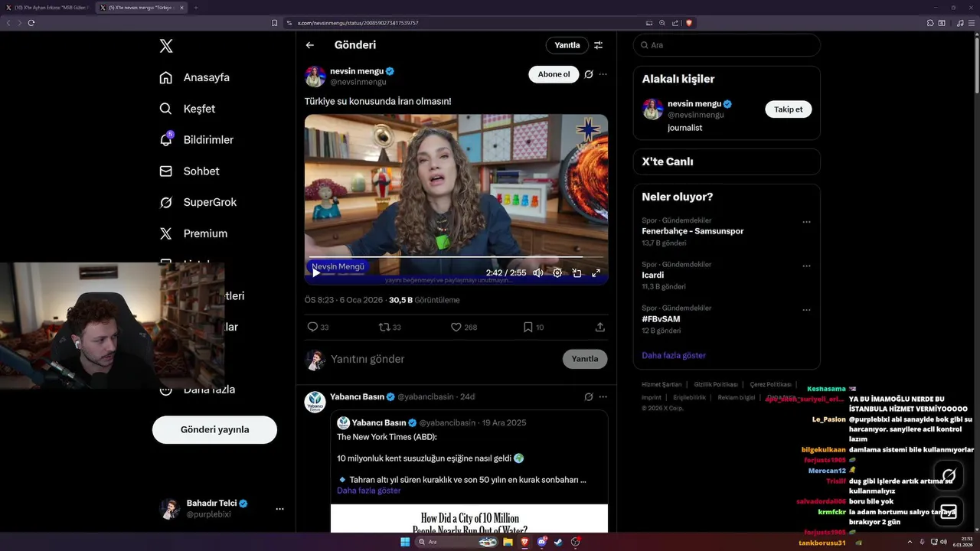Click the floating messages button at right
The width and height of the screenshot is (980, 551).
click(949, 510)
